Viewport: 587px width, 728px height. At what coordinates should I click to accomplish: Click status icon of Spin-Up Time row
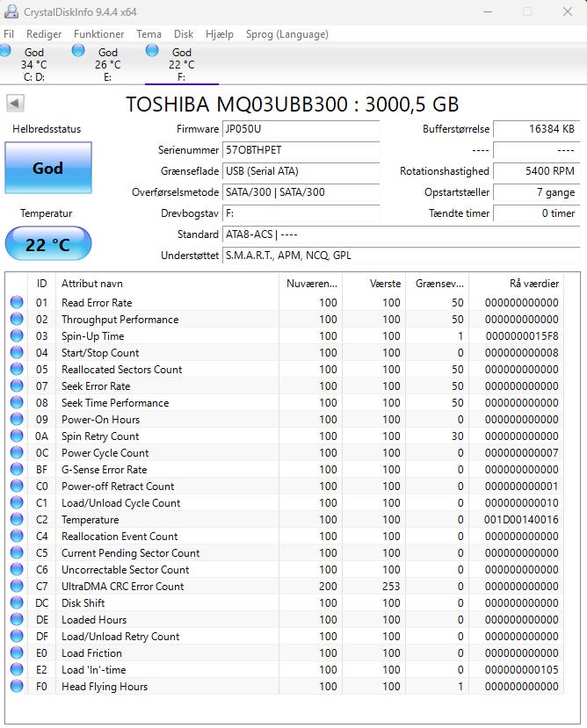[x=17, y=335]
